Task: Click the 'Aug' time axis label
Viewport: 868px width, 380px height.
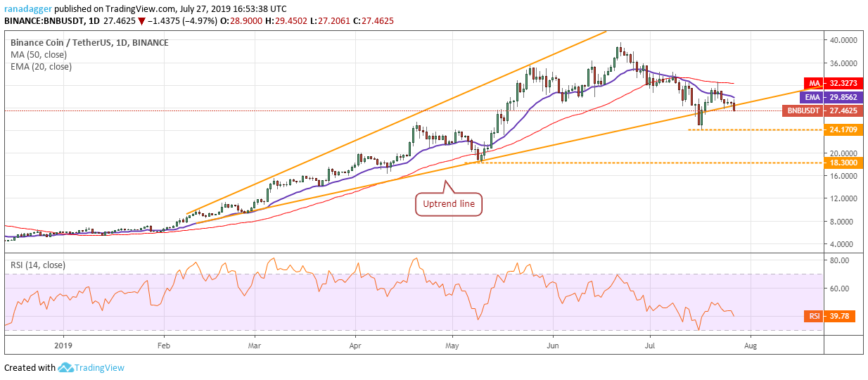Action: (x=751, y=346)
